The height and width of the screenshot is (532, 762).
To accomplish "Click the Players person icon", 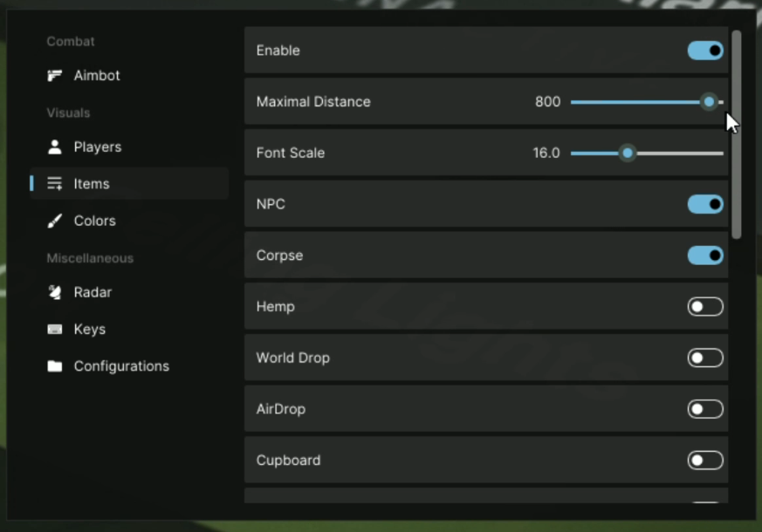I will (55, 147).
